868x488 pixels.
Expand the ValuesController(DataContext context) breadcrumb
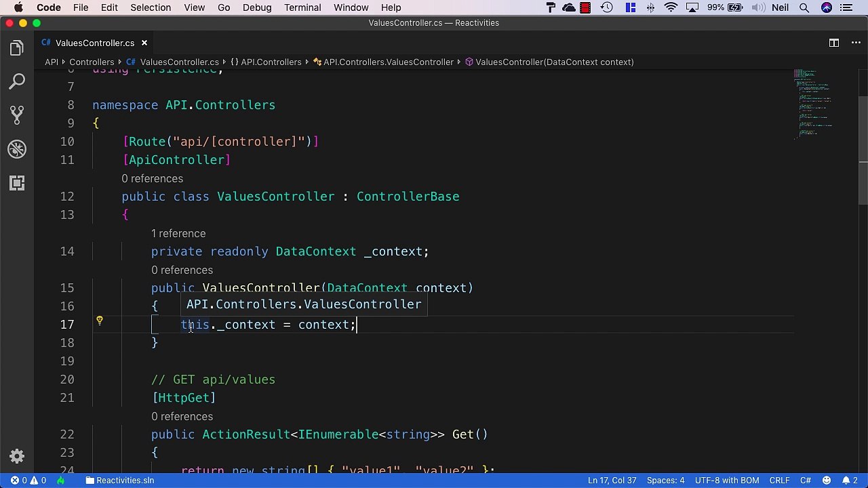tap(549, 62)
